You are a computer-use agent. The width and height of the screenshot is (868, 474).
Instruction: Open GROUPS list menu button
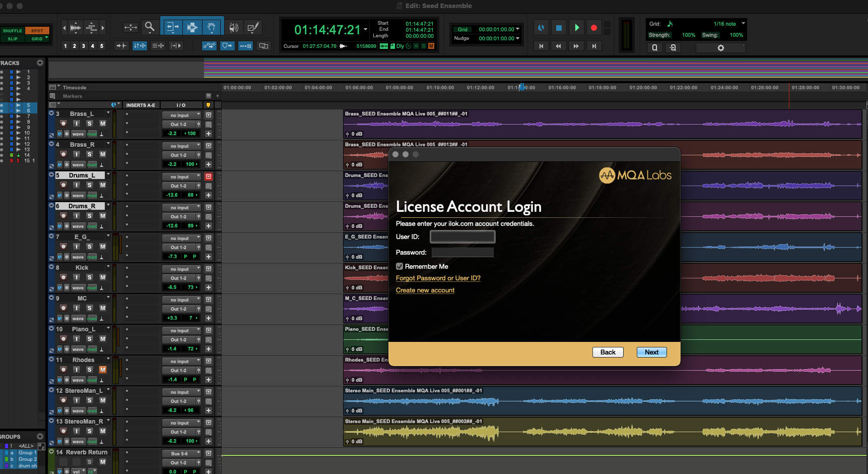[x=40, y=437]
